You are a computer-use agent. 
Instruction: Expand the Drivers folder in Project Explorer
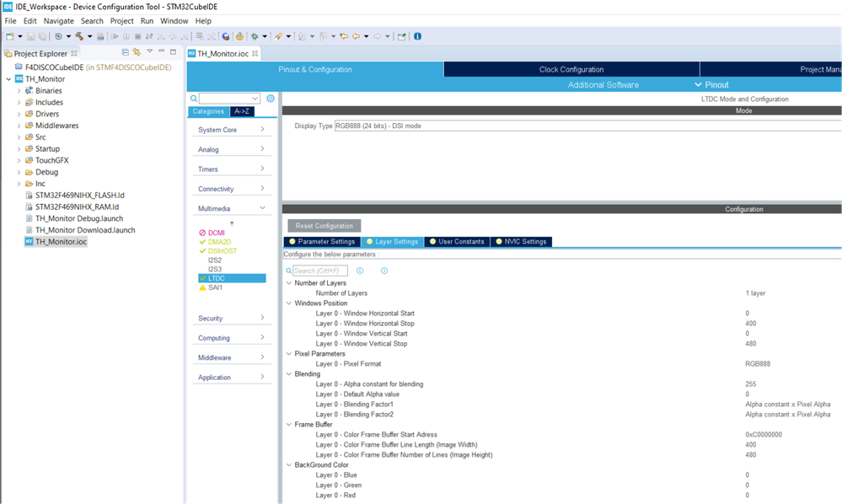(x=19, y=114)
